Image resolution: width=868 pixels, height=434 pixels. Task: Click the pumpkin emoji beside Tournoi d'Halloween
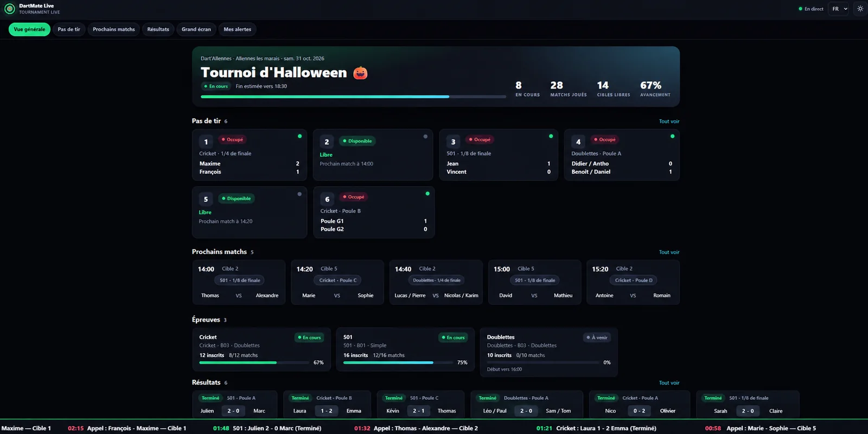tap(360, 73)
